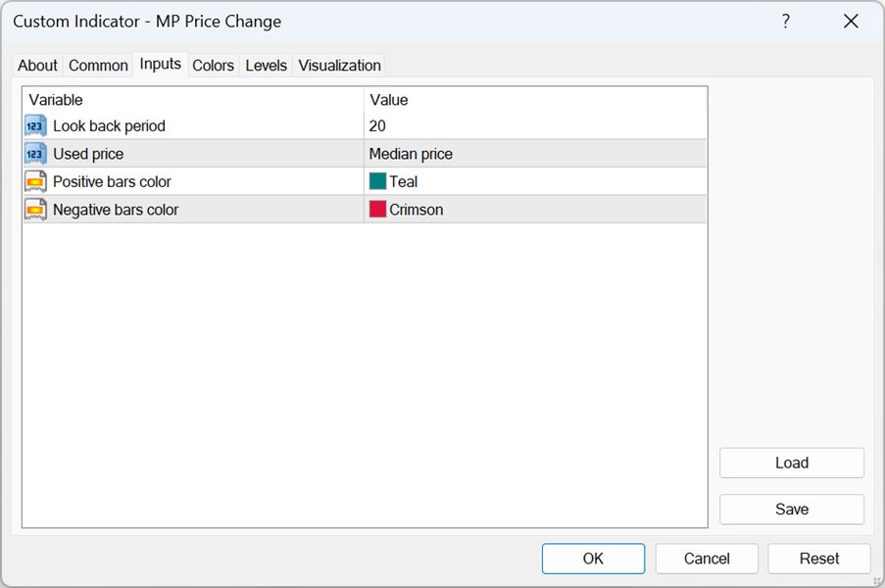885x588 pixels.
Task: Open the Common tab
Action: [x=98, y=66]
